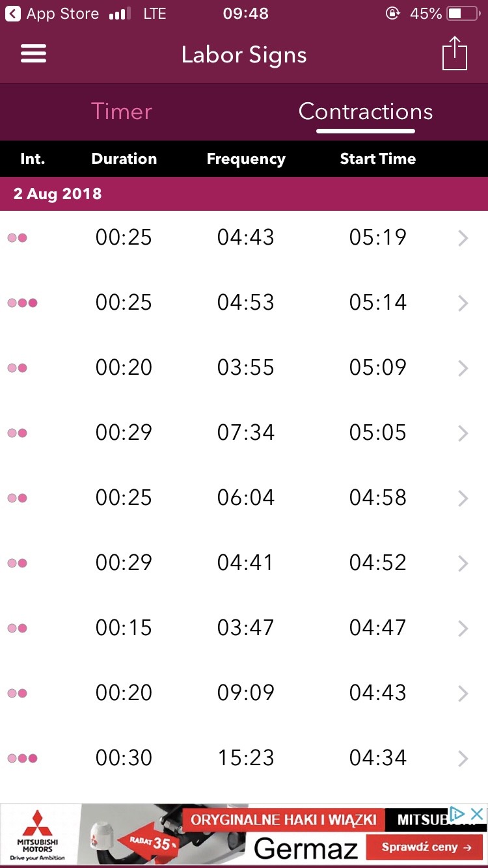Expand the 05:19 contraction details chevron
488x868 pixels.
pos(463,238)
